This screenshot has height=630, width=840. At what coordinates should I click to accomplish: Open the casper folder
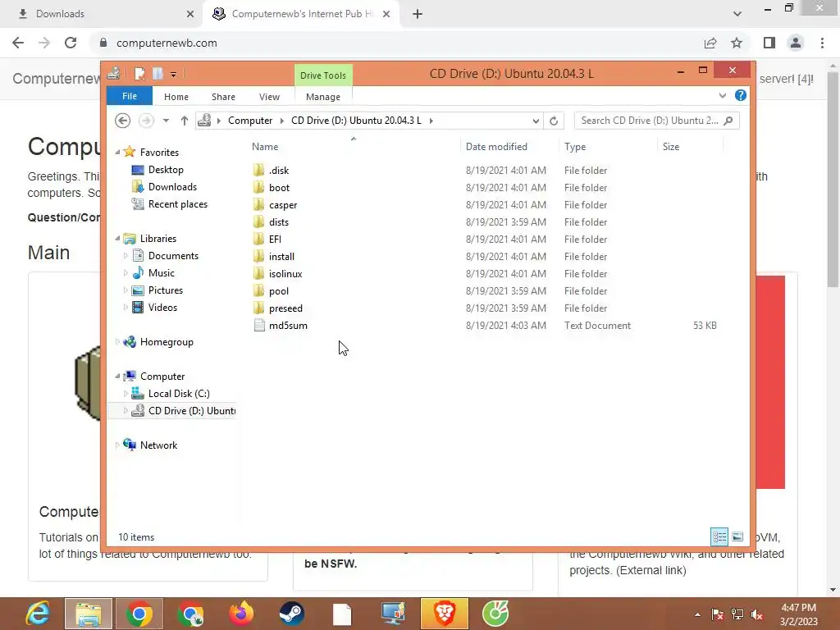pyautogui.click(x=283, y=204)
